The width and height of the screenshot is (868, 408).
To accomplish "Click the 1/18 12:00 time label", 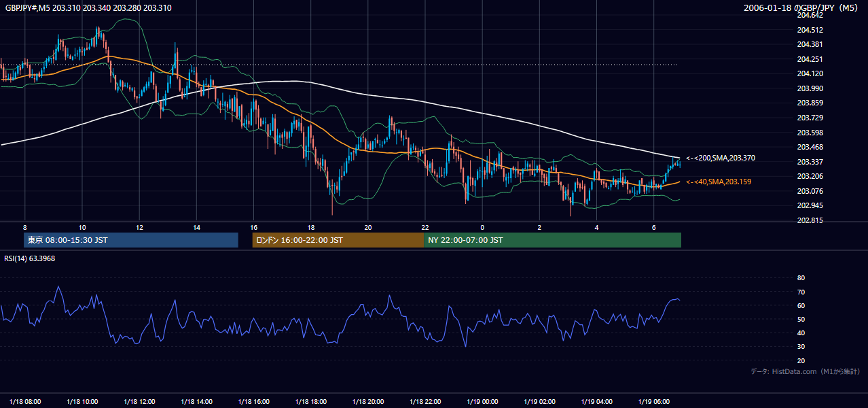I will (139, 401).
